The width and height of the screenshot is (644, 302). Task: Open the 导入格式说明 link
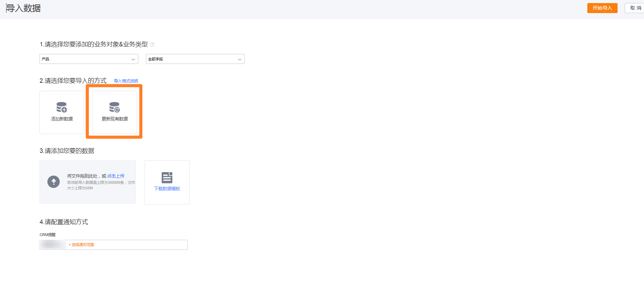(x=126, y=81)
